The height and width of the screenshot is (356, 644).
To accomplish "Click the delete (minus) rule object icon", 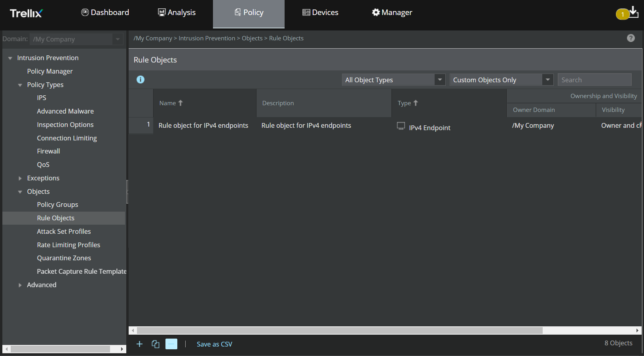I will [171, 344].
